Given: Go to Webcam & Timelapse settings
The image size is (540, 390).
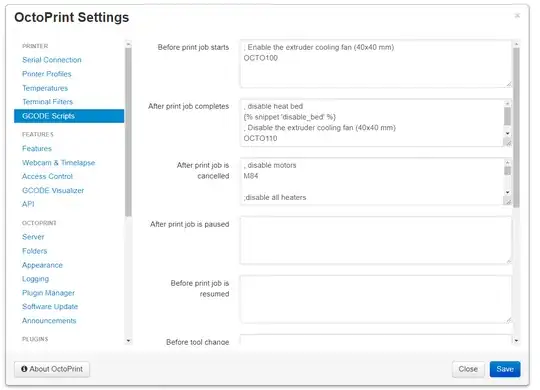Looking at the screenshot, I should pyautogui.click(x=59, y=163).
